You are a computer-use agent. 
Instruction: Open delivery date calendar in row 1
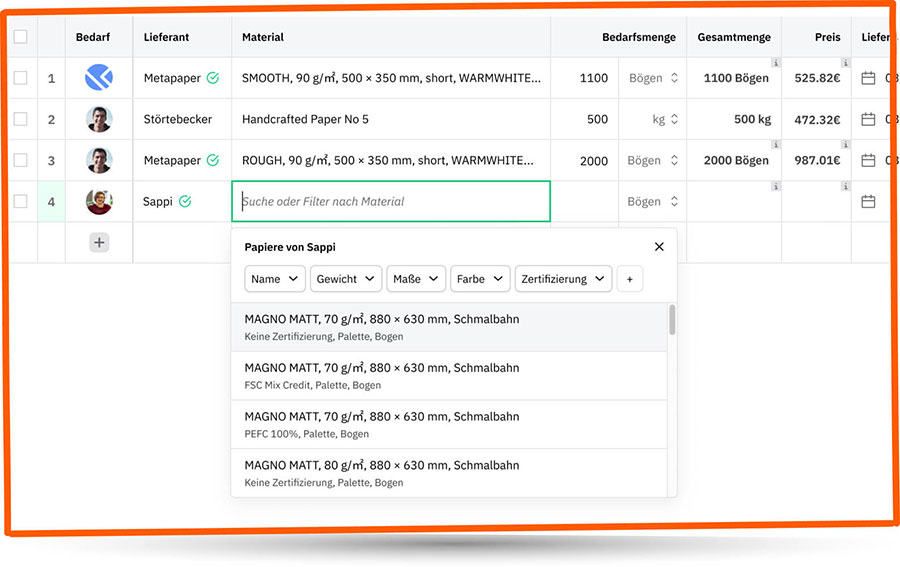click(x=868, y=77)
